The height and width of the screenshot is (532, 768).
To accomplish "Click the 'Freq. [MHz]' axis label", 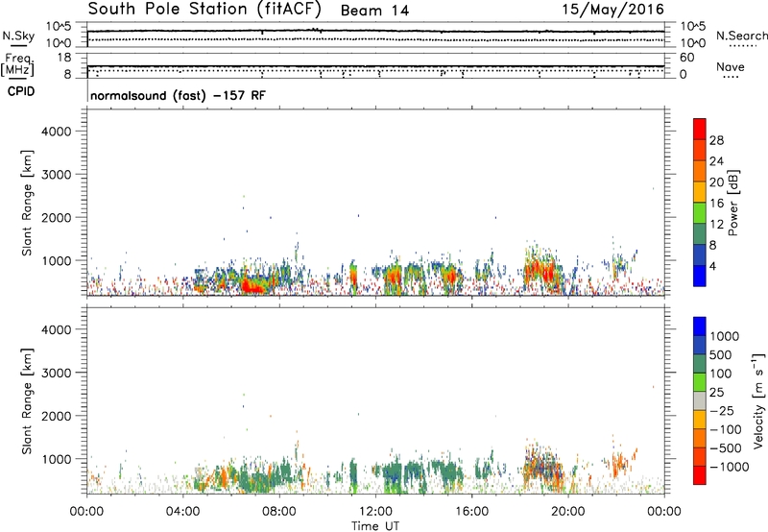I will [18, 64].
